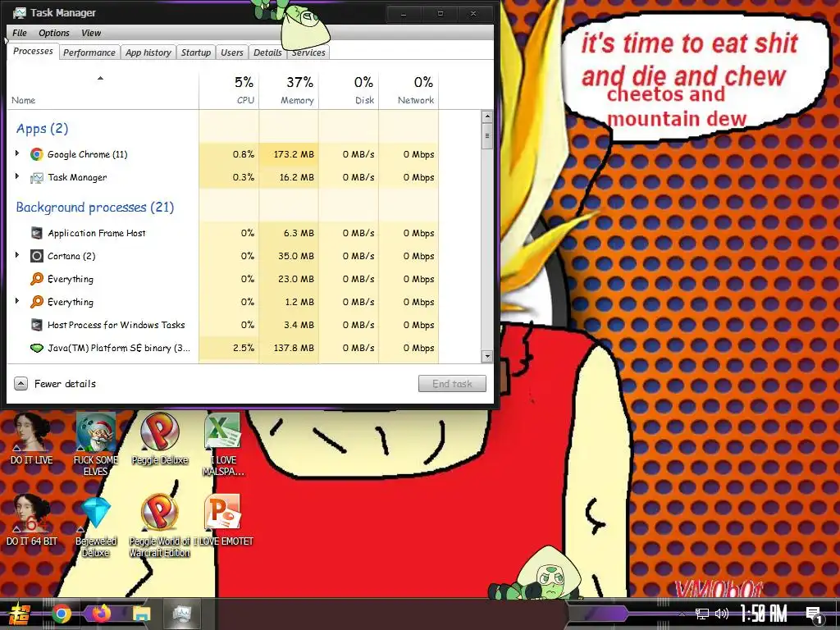
Task: Select the I LOVE EMOTET PowerPoint icon
Action: point(223,519)
